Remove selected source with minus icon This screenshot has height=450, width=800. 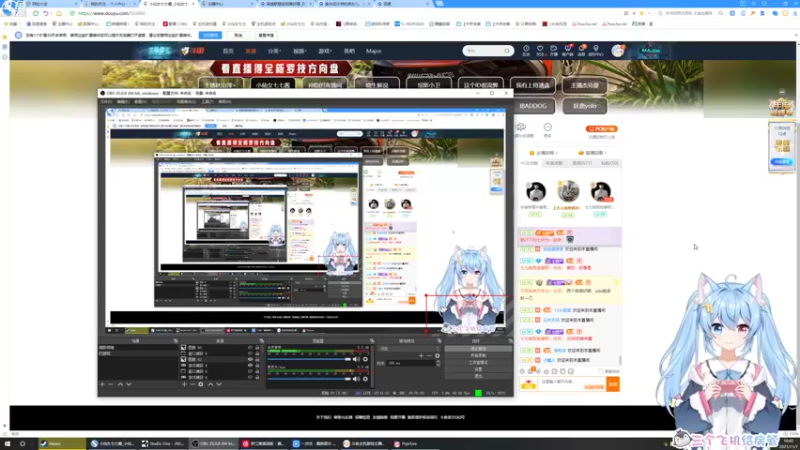tap(192, 384)
